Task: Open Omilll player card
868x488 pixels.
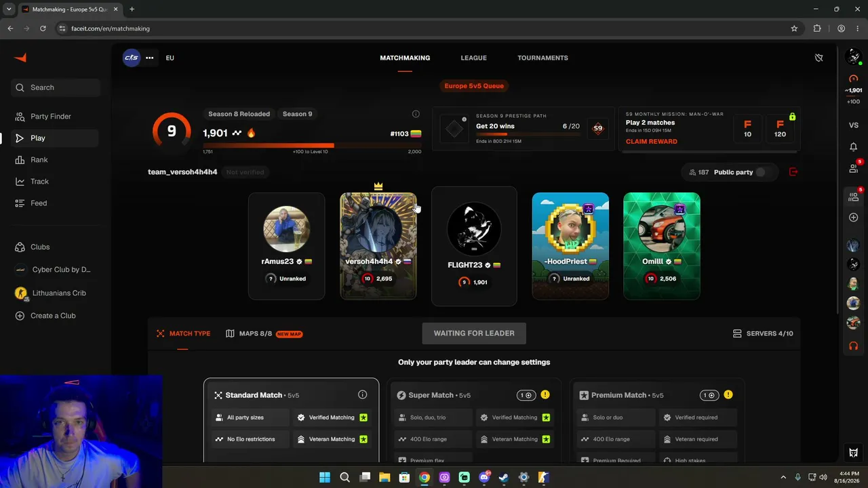Action: point(662,246)
